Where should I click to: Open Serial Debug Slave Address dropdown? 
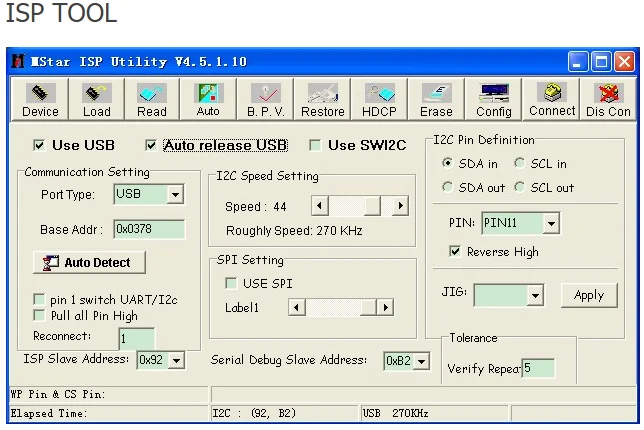coord(421,361)
